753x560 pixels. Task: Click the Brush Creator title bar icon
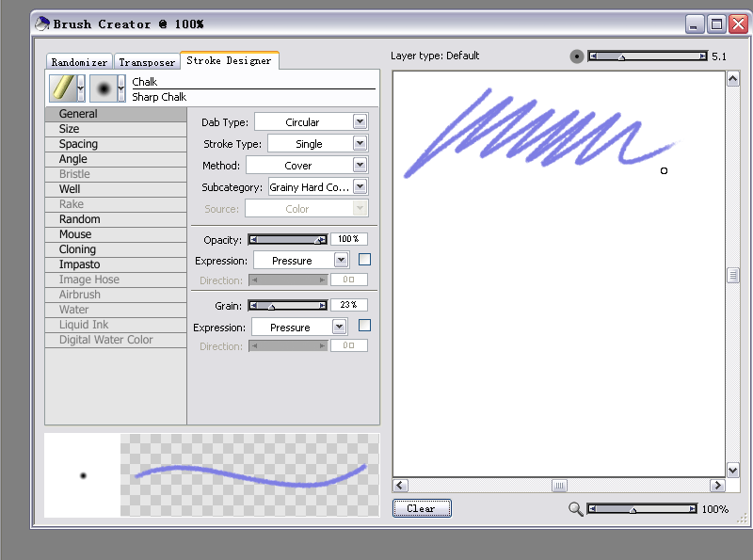(x=42, y=24)
